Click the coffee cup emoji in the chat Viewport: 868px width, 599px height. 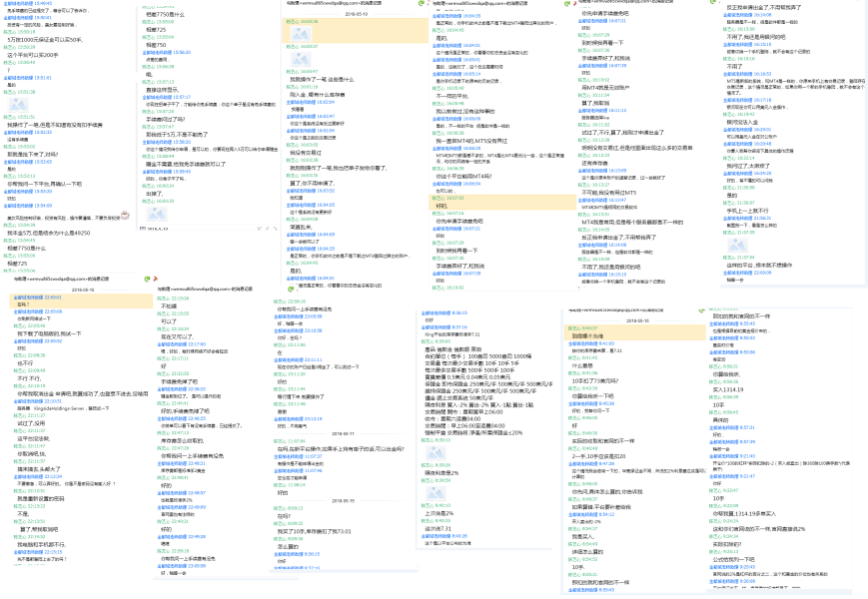coord(123,215)
